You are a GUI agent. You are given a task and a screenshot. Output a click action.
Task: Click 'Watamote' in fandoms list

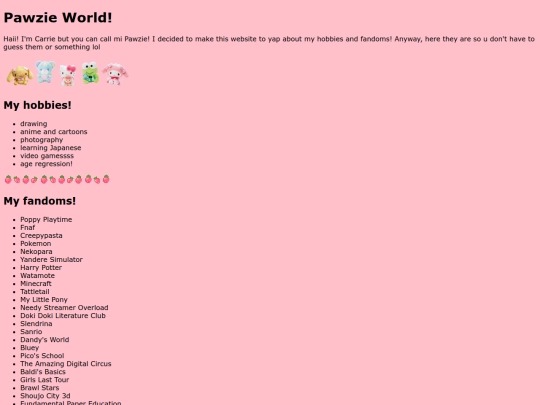[x=38, y=276]
